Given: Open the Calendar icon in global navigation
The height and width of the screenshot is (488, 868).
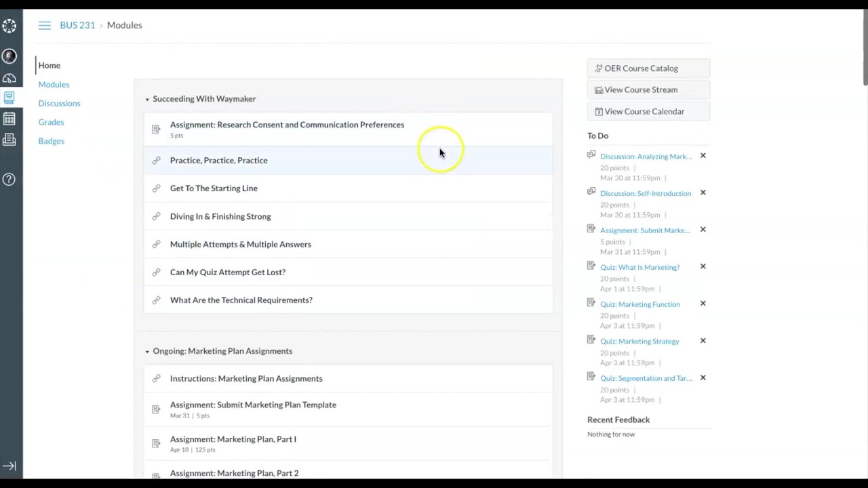Looking at the screenshot, I should coord(9,119).
